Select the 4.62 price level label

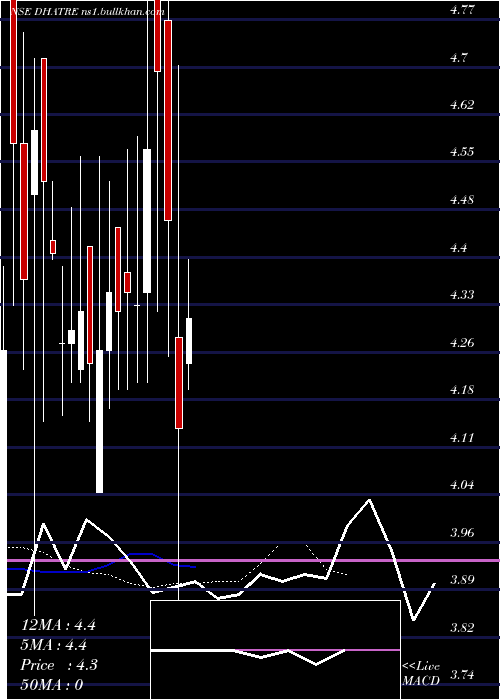464,105
